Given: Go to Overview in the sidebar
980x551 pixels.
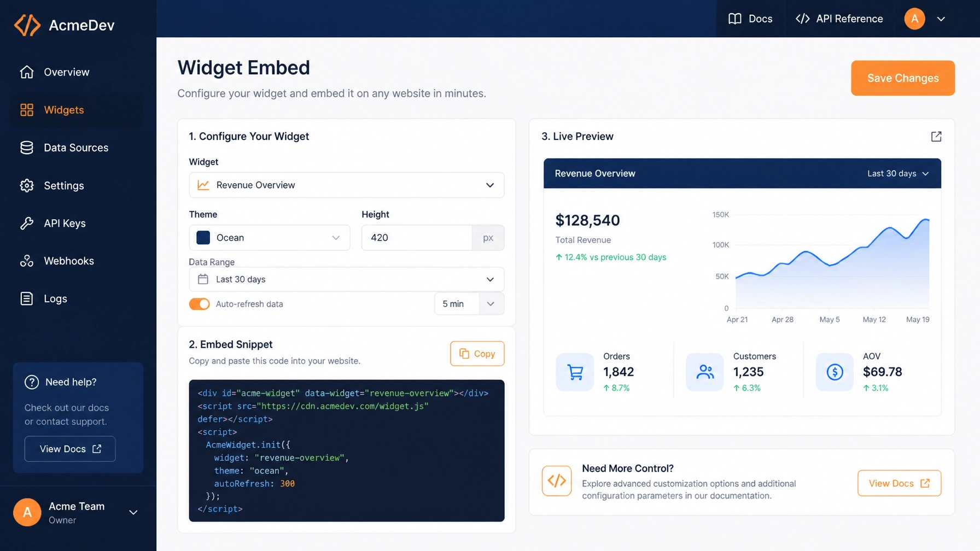Looking at the screenshot, I should click(x=77, y=72).
